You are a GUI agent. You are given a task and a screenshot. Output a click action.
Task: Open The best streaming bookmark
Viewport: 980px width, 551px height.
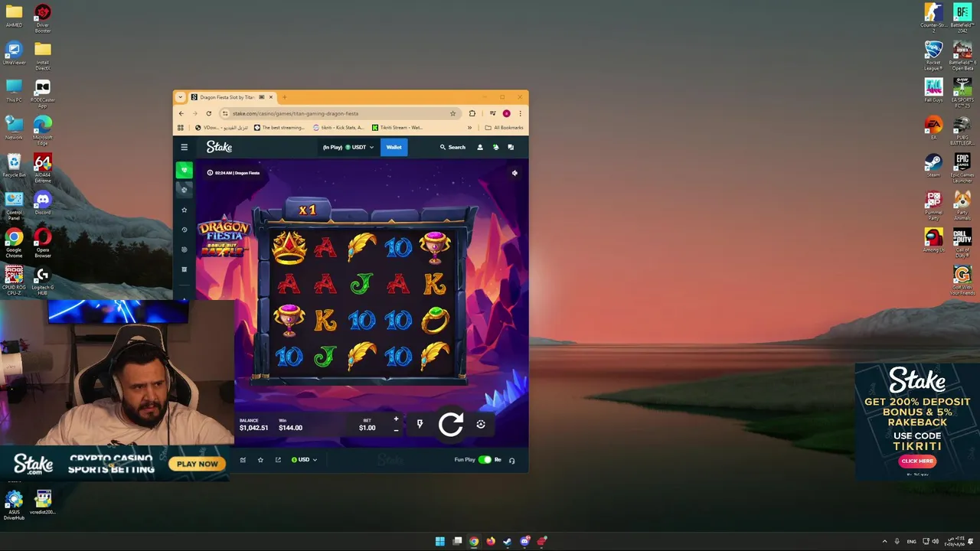tap(279, 128)
